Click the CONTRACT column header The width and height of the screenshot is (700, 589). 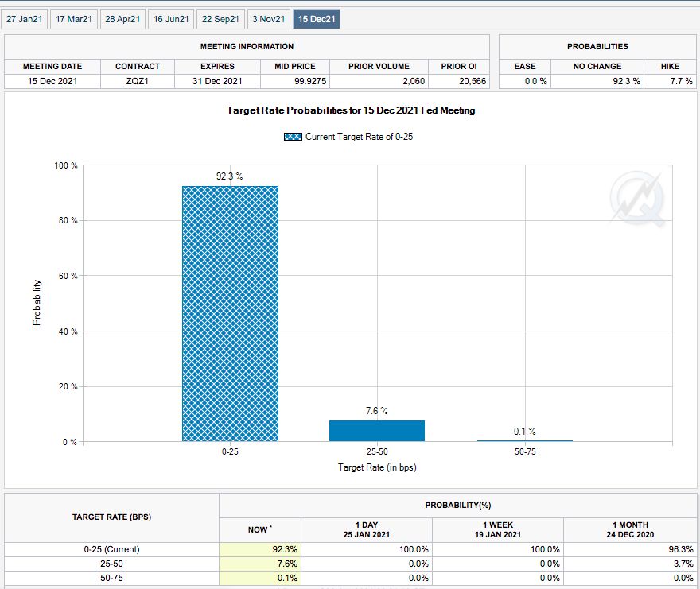[x=138, y=66]
